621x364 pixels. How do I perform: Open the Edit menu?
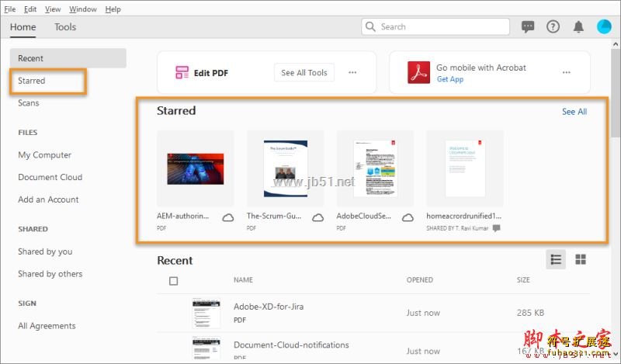(30, 9)
